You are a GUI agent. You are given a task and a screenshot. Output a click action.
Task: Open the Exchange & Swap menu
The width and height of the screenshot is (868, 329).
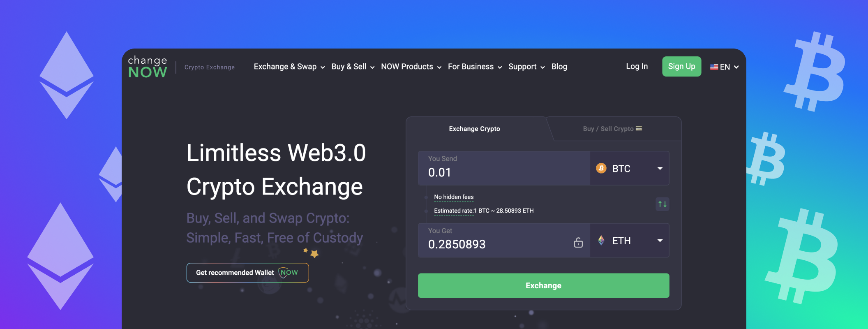click(289, 67)
